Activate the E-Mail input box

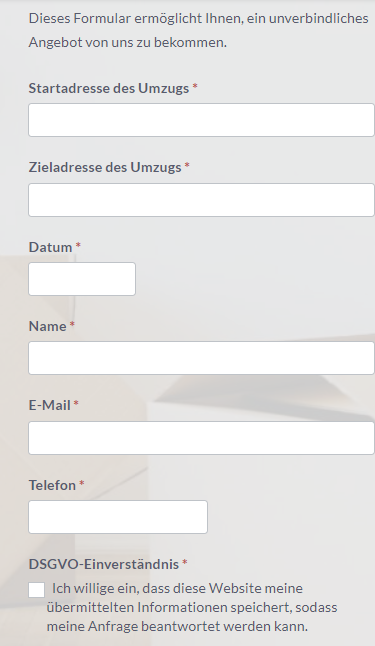(x=202, y=438)
